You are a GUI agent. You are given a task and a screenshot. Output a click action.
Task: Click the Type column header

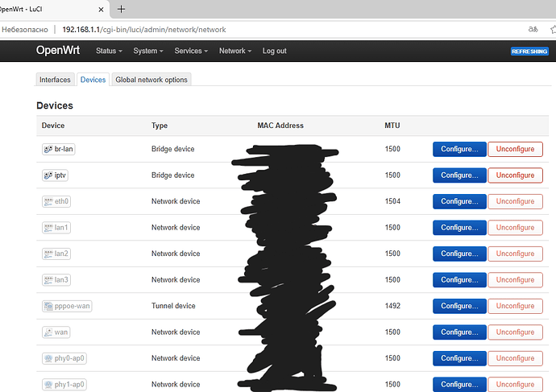tap(160, 126)
